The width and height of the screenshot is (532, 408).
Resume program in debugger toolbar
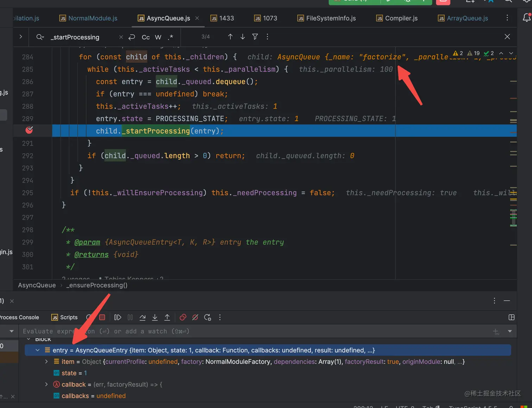coord(118,317)
